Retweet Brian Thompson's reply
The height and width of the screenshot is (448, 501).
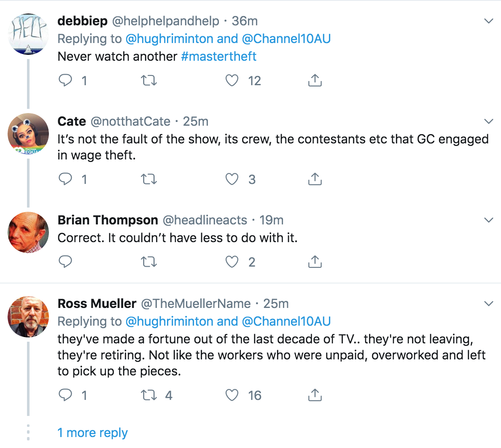pyautogui.click(x=148, y=262)
